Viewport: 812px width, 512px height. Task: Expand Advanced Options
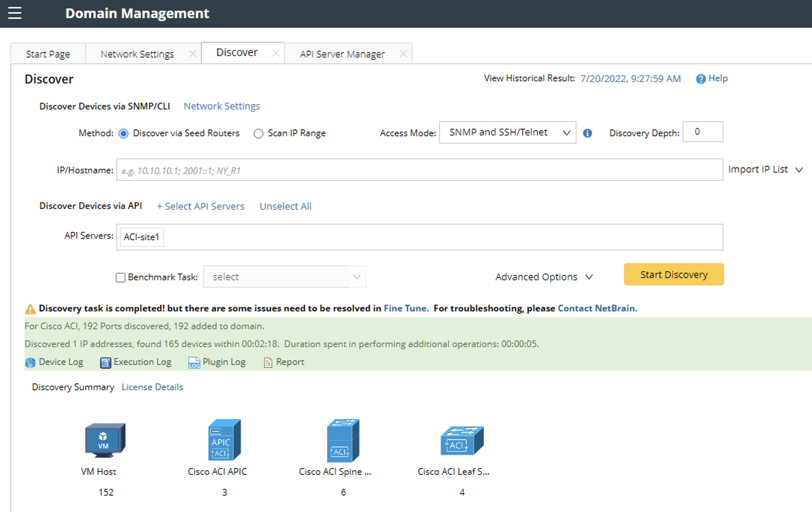(x=543, y=277)
